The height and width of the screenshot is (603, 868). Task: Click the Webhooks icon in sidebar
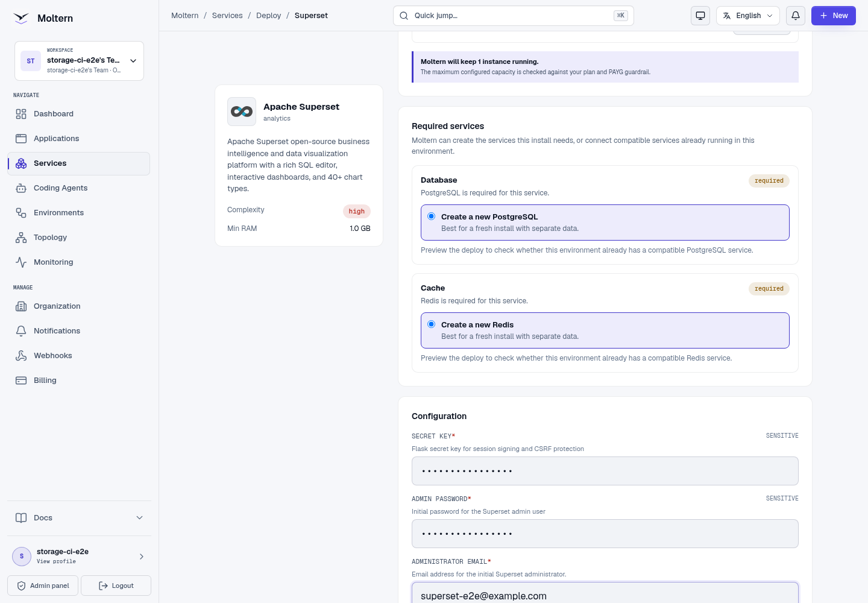[x=21, y=356]
